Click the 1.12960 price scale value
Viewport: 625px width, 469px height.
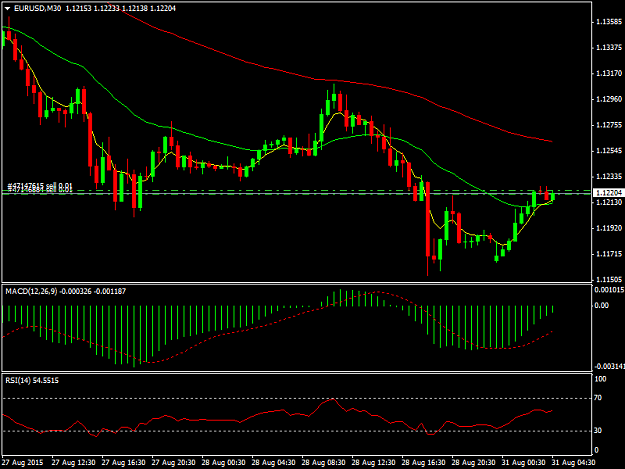coord(609,99)
